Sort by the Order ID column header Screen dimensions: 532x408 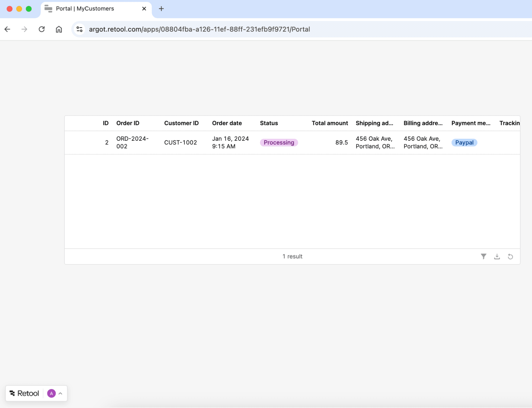128,123
